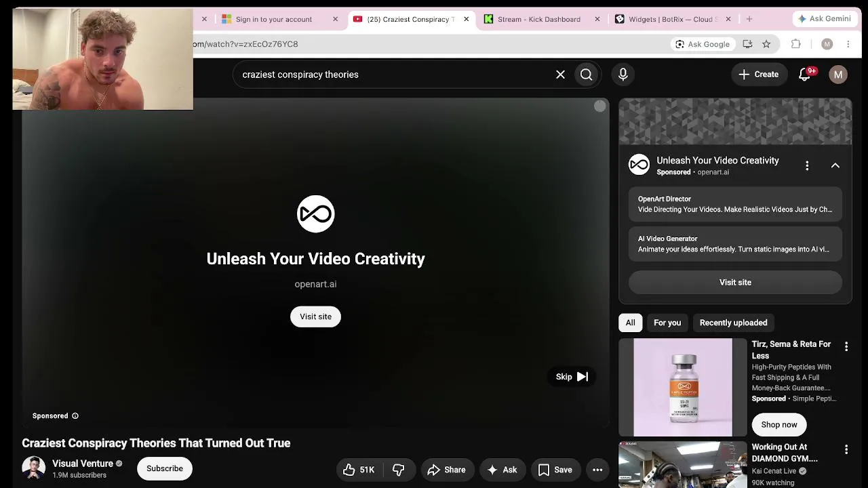Click Shop now on peptides ad
Image resolution: width=868 pixels, height=488 pixels.
779,425
